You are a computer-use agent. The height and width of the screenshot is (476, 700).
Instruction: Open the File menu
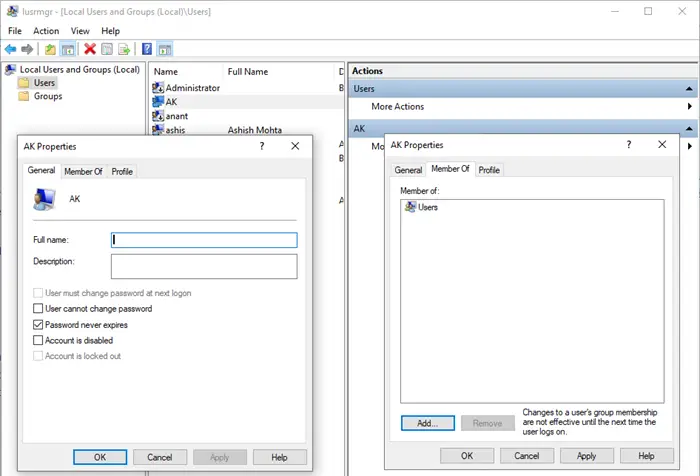15,31
